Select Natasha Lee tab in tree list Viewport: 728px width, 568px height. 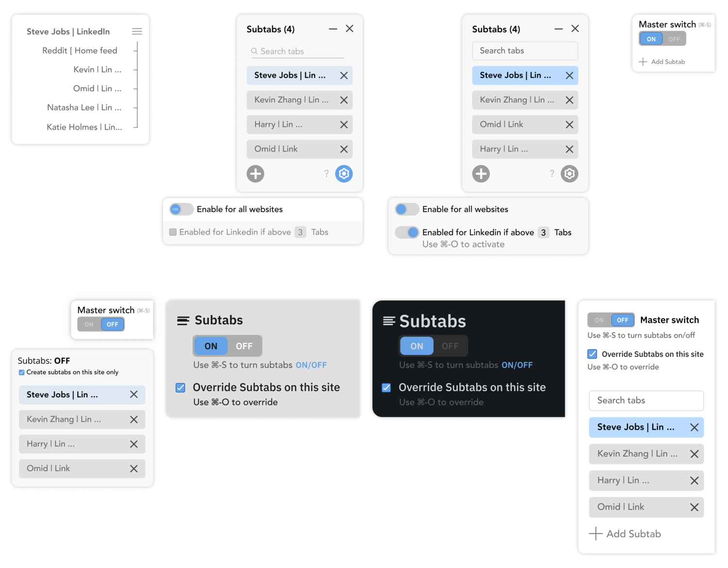pyautogui.click(x=84, y=107)
